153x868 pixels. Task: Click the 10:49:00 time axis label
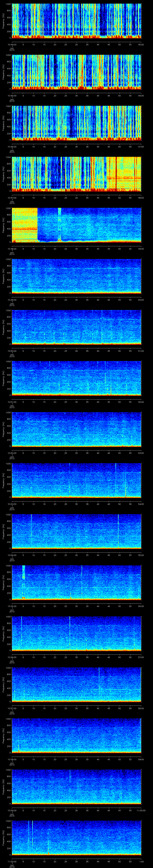[x=12, y=300]
